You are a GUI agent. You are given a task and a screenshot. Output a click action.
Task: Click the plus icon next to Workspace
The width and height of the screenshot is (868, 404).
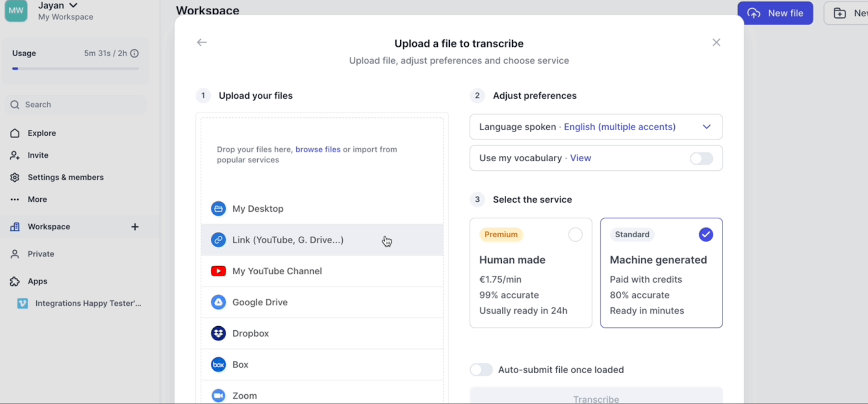[135, 227]
